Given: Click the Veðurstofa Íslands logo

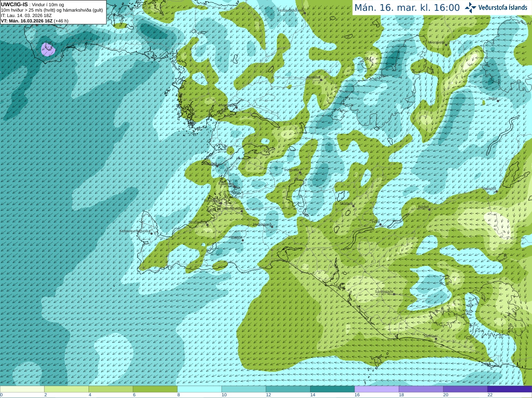Looking at the screenshot, I should pos(496,7).
